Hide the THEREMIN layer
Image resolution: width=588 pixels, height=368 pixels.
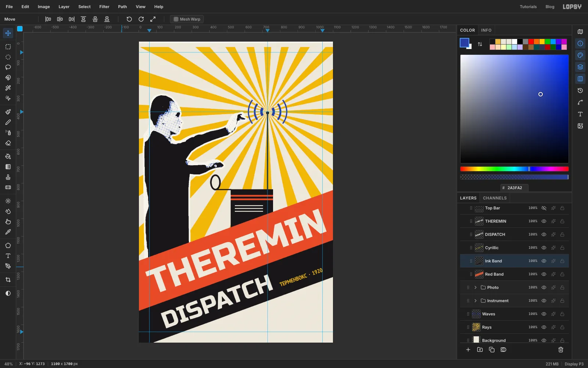tap(544, 221)
